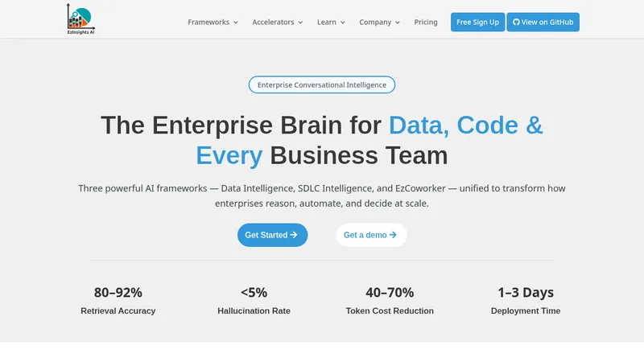Click the 1–3 Days Deployment Time stat
The height and width of the screenshot is (362, 644).
click(526, 301)
